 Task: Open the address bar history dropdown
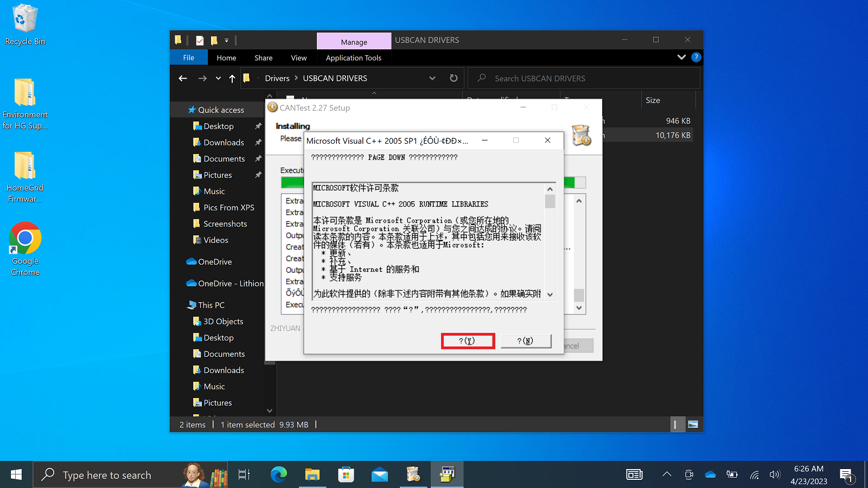coord(432,78)
